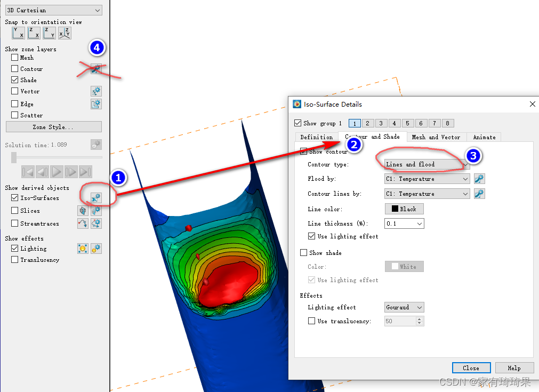Open Contour layer details settings icon
This screenshot has height=392, width=539.
tap(96, 68)
